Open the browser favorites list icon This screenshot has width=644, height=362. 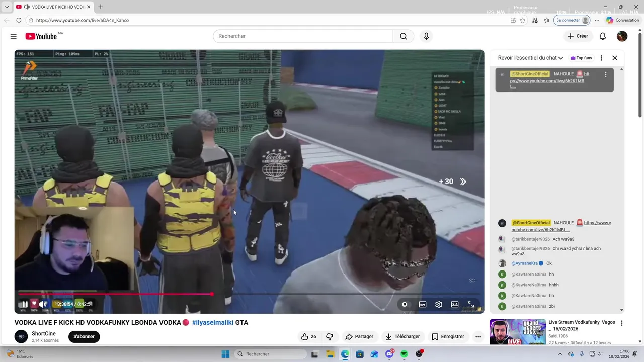[x=546, y=20]
